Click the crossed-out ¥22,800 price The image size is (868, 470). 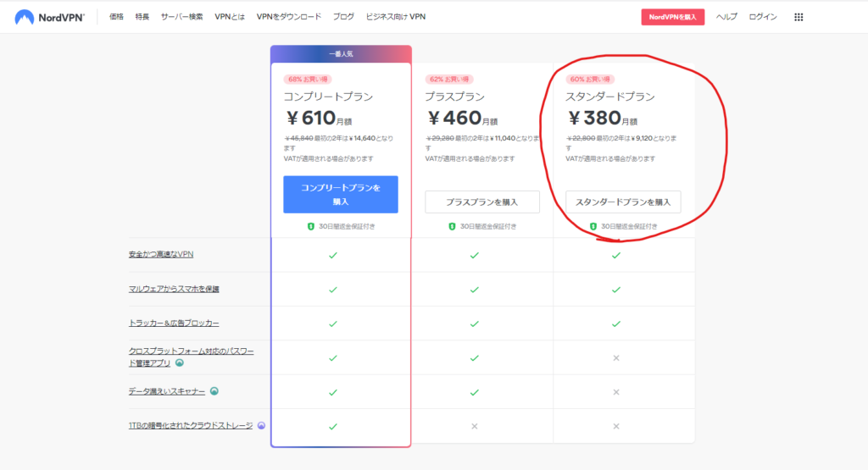click(580, 138)
